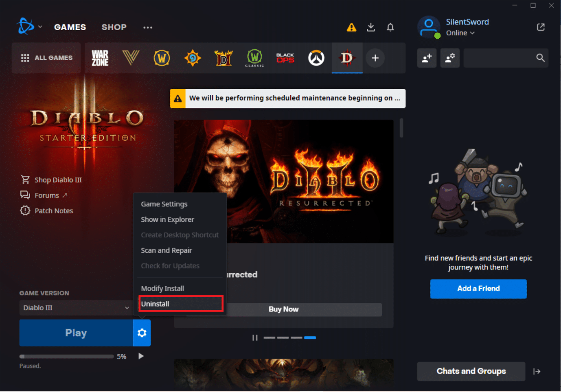
Task: Open the Battle.net logo menu
Action: (25, 26)
